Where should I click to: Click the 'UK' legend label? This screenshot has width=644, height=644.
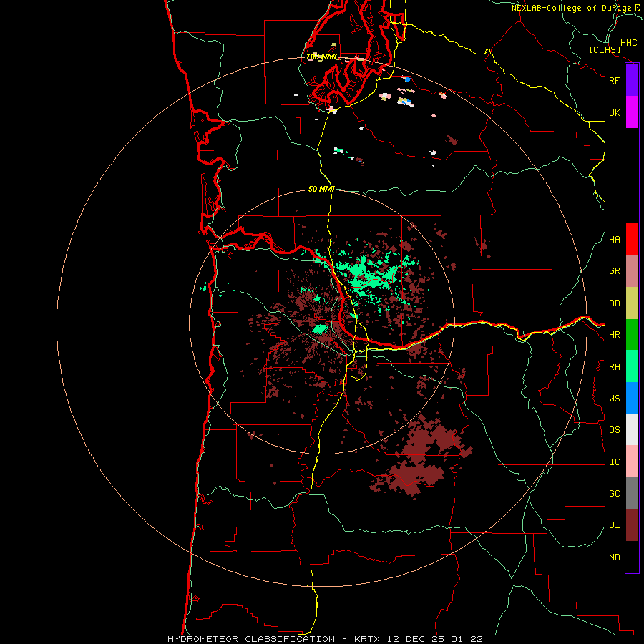click(x=614, y=112)
